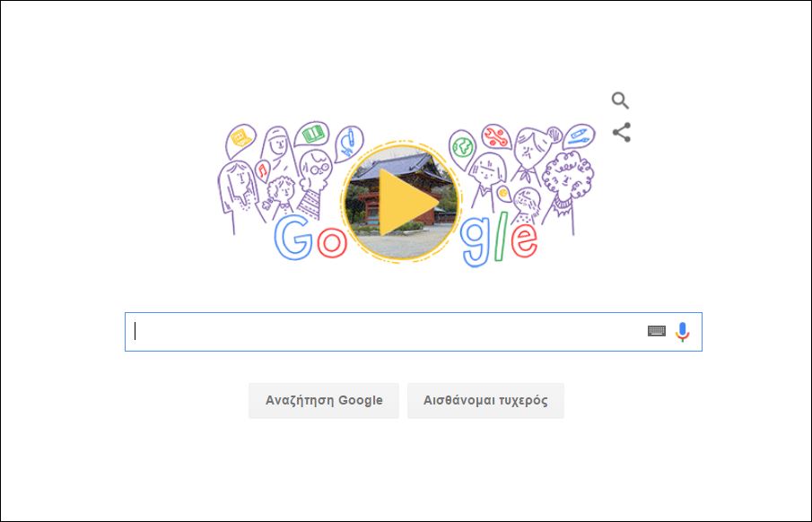The image size is (812, 522).
Task: Click the blue letter G in the doodle
Action: (293, 237)
